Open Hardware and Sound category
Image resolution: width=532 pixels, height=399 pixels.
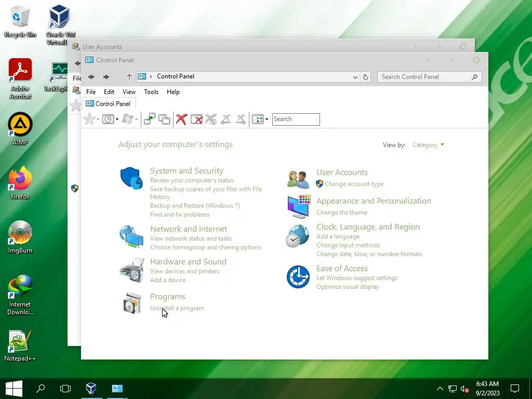pyautogui.click(x=188, y=262)
